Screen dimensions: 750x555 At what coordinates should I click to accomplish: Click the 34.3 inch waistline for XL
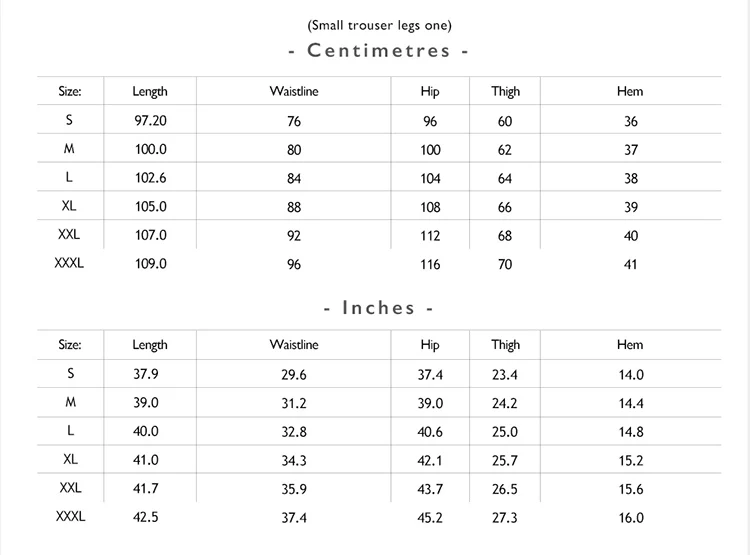[294, 460]
